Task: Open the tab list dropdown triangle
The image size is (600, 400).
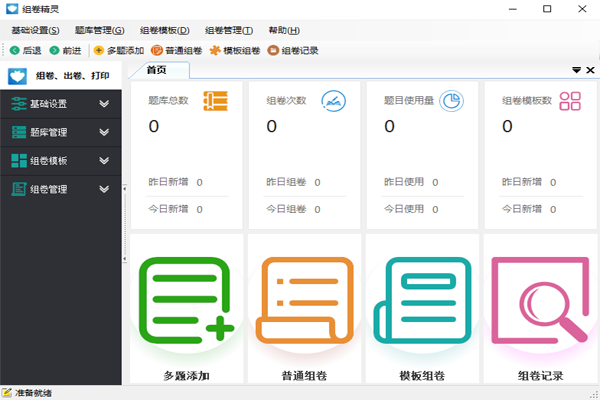Action: pyautogui.click(x=576, y=70)
